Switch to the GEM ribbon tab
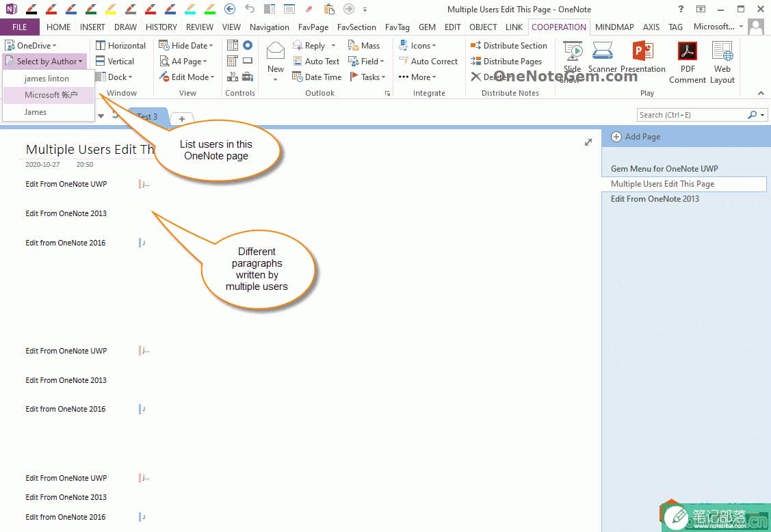Image resolution: width=771 pixels, height=532 pixels. point(427,27)
